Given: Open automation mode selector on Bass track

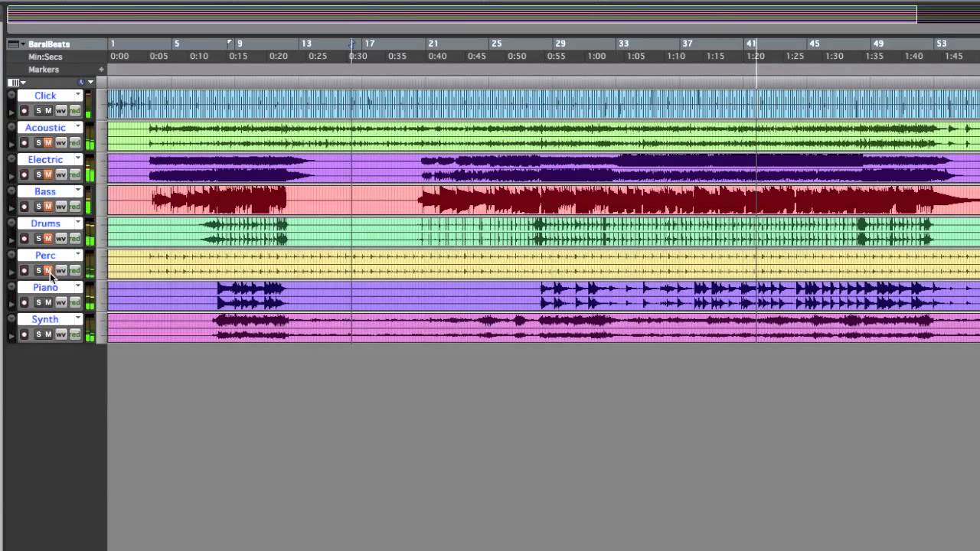Looking at the screenshot, I should 75,207.
